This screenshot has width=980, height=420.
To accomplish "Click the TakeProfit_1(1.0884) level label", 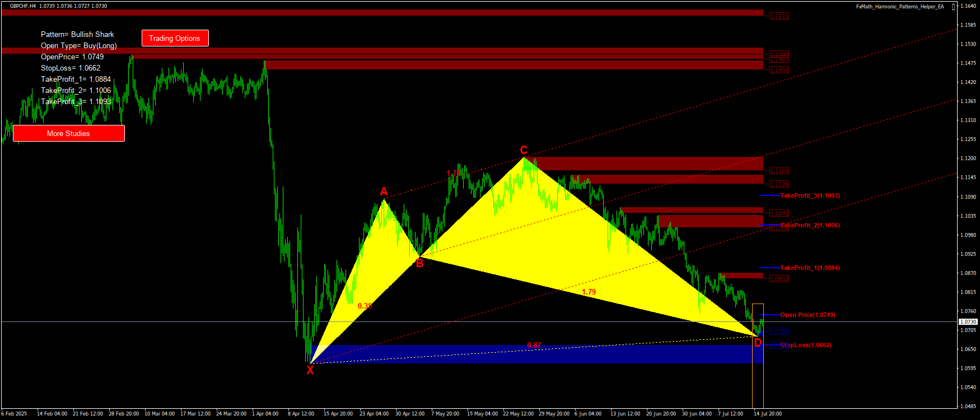I will click(810, 268).
